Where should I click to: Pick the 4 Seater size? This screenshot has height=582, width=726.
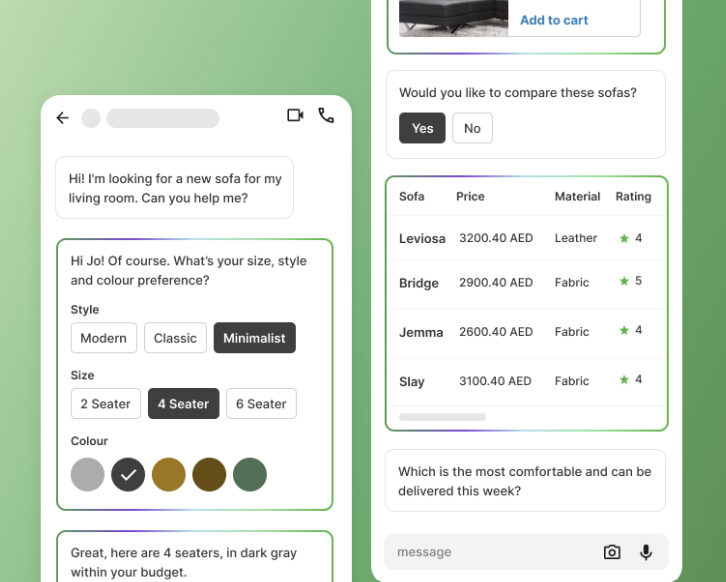click(x=183, y=404)
